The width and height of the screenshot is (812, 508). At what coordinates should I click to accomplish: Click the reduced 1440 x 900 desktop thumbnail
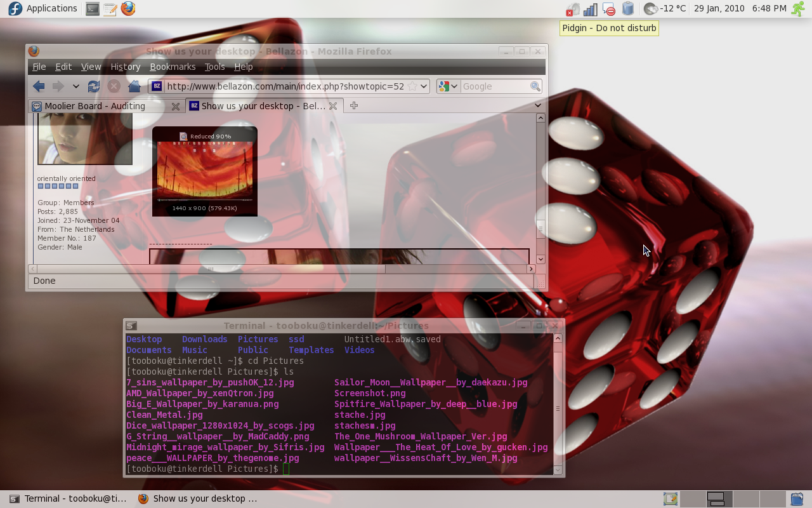click(205, 171)
